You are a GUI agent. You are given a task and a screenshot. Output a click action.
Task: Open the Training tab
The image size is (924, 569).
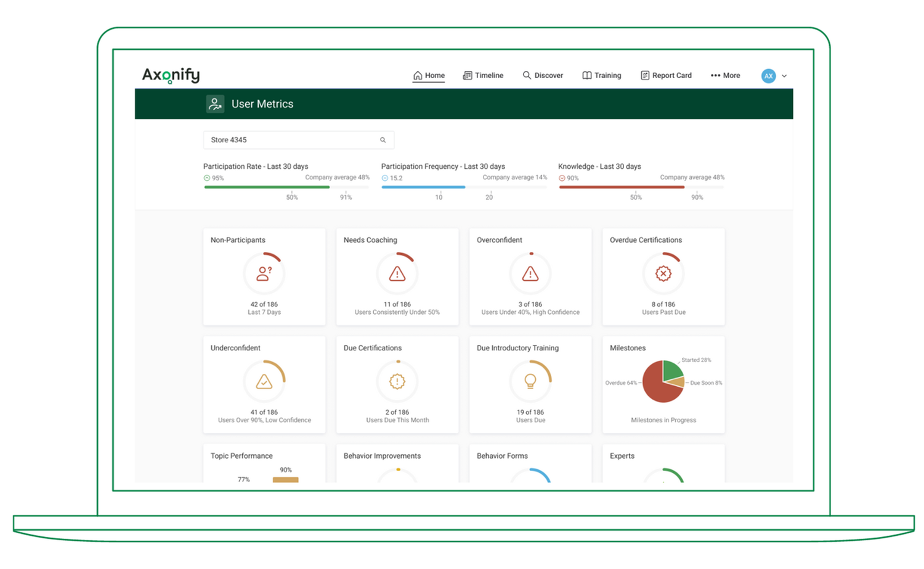click(602, 76)
